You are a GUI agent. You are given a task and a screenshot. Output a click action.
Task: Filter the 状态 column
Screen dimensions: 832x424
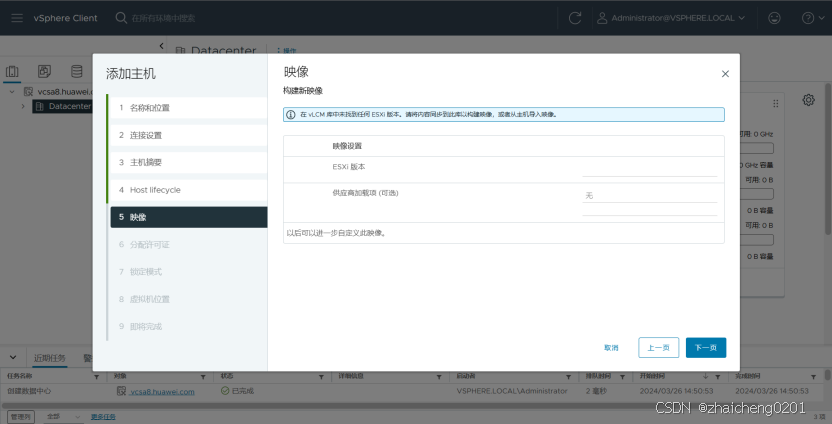pos(322,377)
